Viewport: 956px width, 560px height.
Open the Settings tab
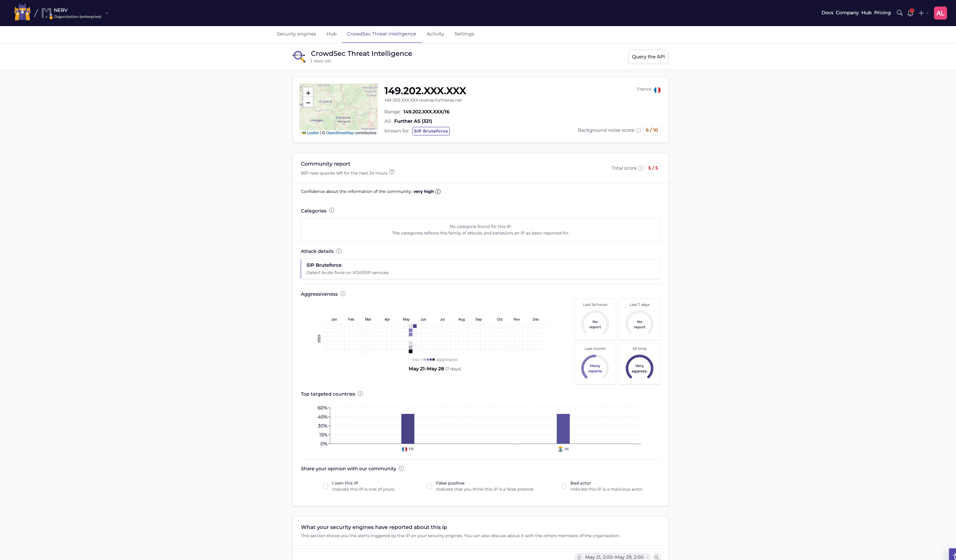pyautogui.click(x=464, y=34)
